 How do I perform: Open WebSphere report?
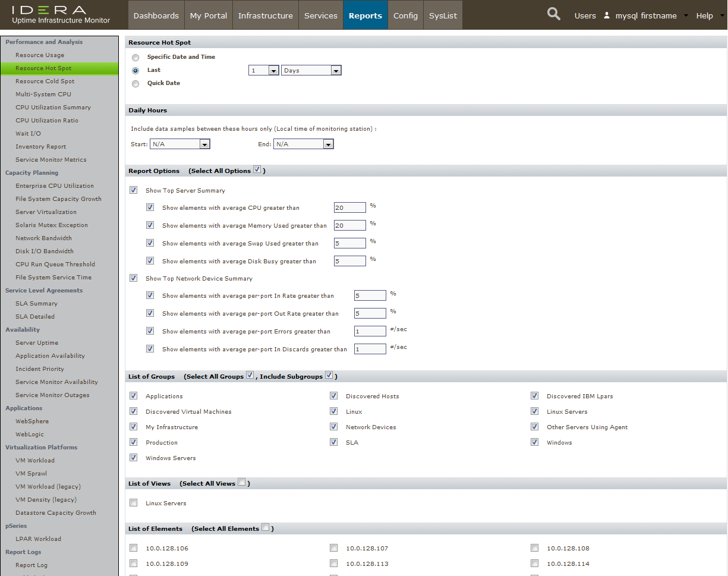pos(32,421)
